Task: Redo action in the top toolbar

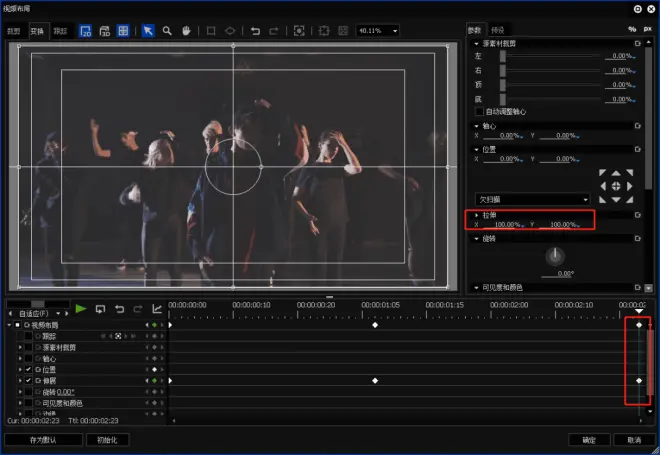Action: pyautogui.click(x=274, y=31)
